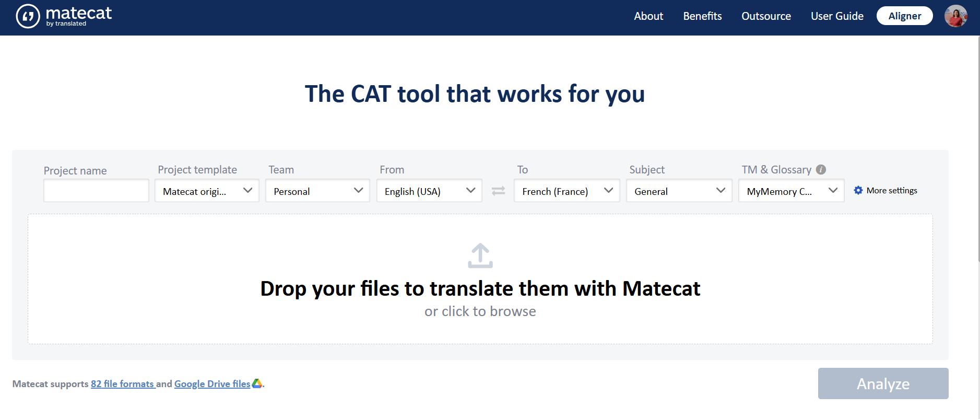Swap source and target languages
The height and width of the screenshot is (419, 980).
coord(498,191)
